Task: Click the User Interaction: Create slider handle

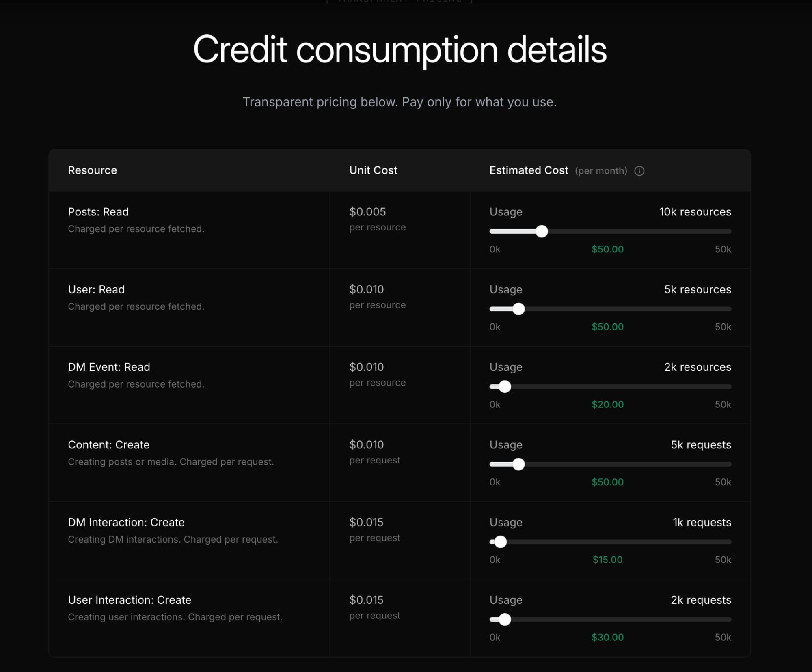Action: coord(505,619)
